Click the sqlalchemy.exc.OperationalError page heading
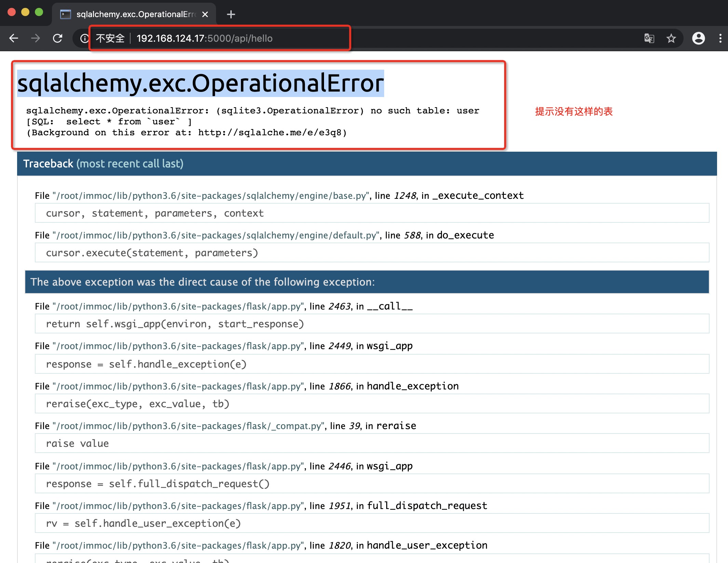This screenshot has height=563, width=728. tap(201, 83)
